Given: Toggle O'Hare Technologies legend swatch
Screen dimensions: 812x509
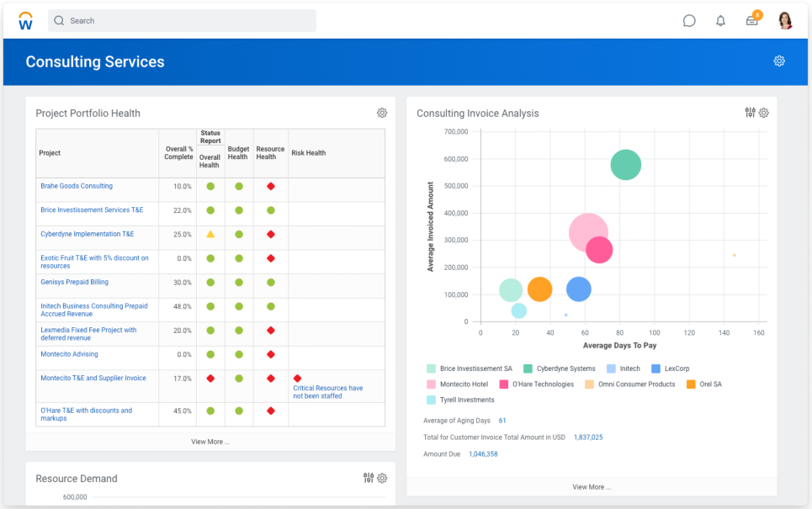Looking at the screenshot, I should pos(503,384).
